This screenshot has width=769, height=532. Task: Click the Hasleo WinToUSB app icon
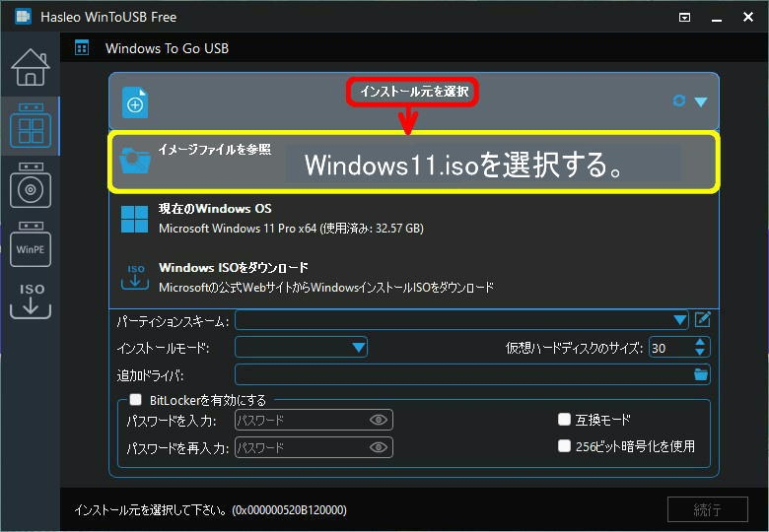pyautogui.click(x=23, y=17)
